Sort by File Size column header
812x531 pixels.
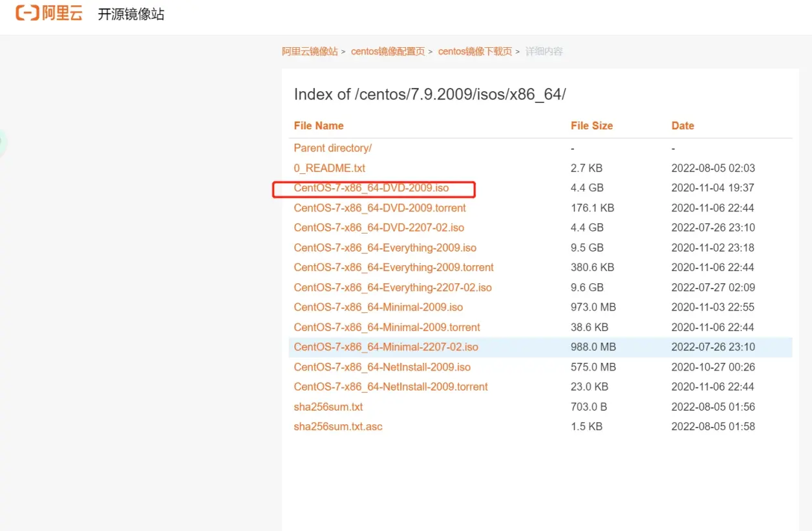coord(592,125)
